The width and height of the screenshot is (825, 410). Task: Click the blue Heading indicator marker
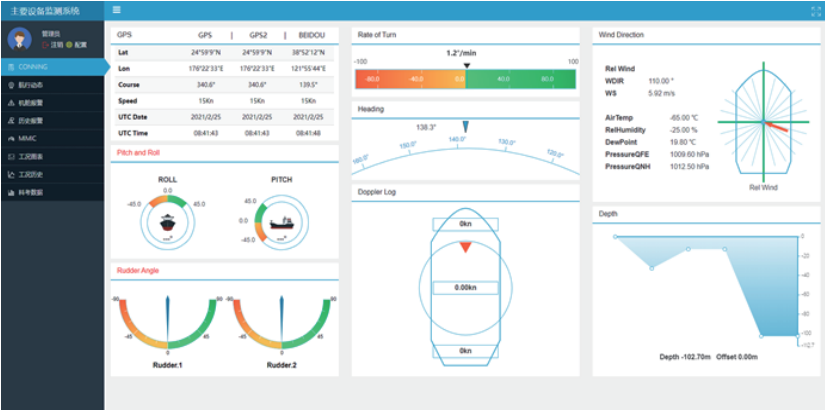465,125
